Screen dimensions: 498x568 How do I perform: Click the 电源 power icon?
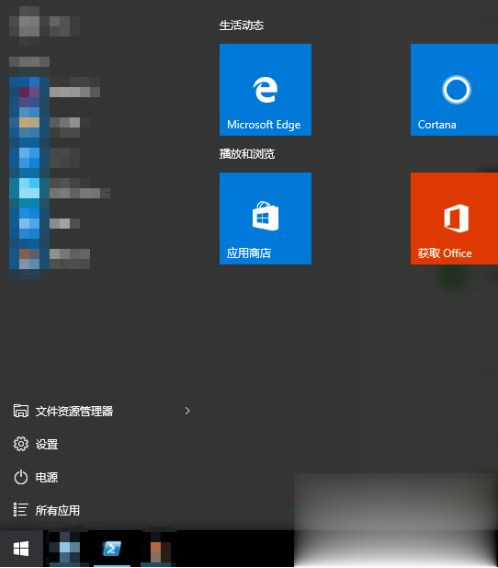(21, 477)
